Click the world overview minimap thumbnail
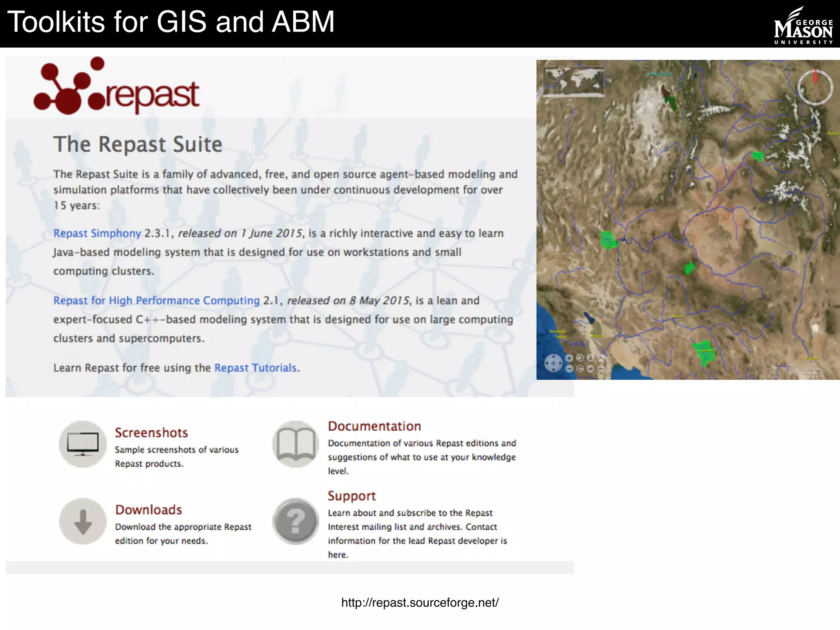The image size is (840, 630). (574, 80)
